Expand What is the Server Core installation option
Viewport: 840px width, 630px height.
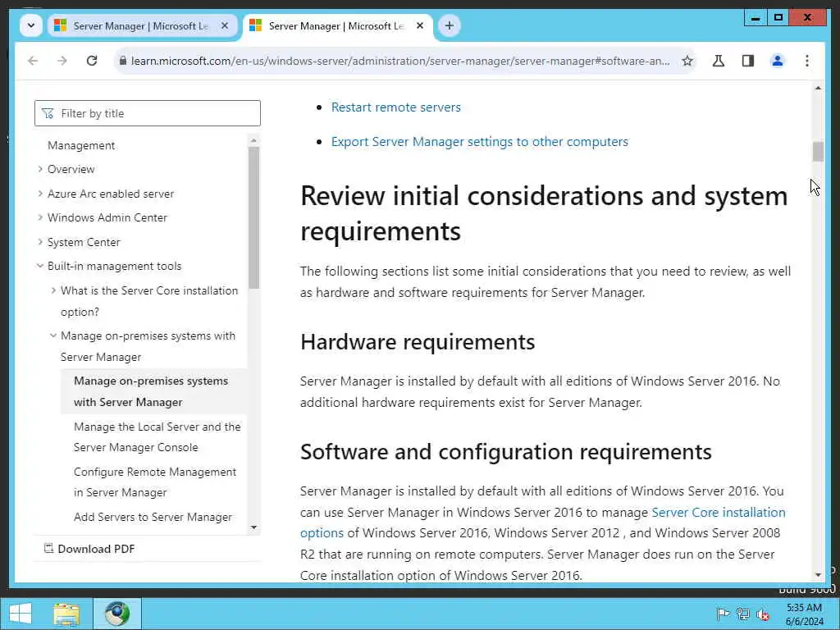coord(53,290)
